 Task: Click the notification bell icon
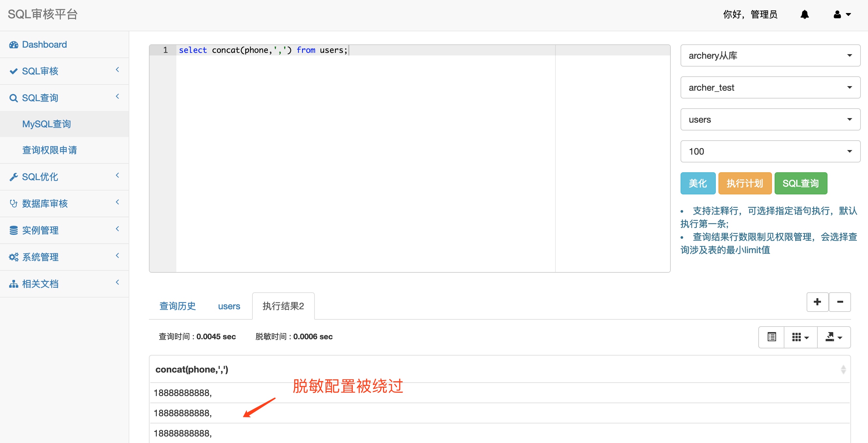coord(804,14)
